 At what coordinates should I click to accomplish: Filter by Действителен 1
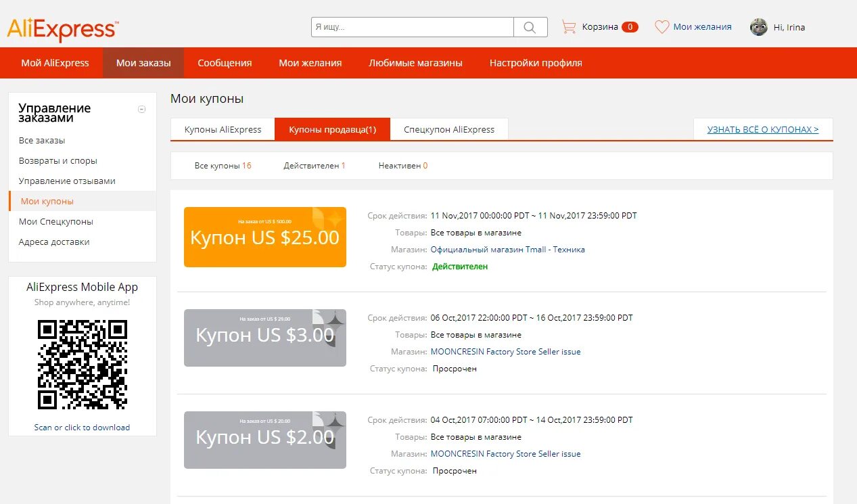pyautogui.click(x=315, y=166)
